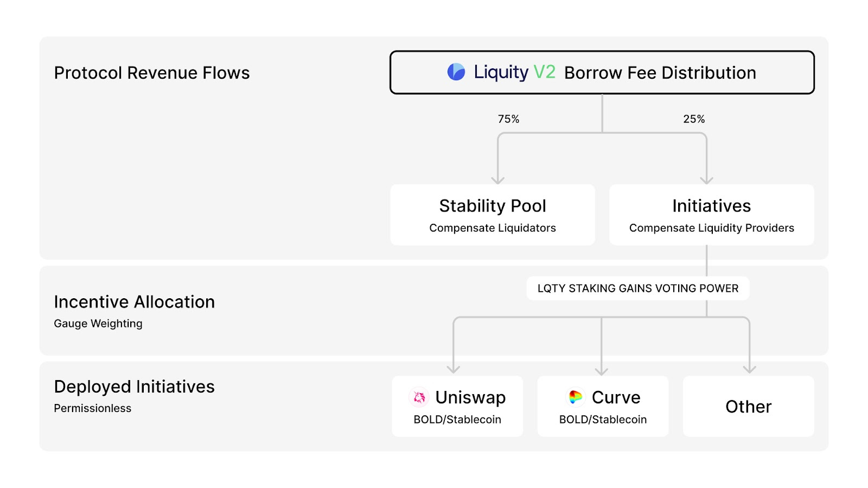Click the LQTY STAKING GAINS VOTING POWER label
868x488 pixels.
(638, 288)
